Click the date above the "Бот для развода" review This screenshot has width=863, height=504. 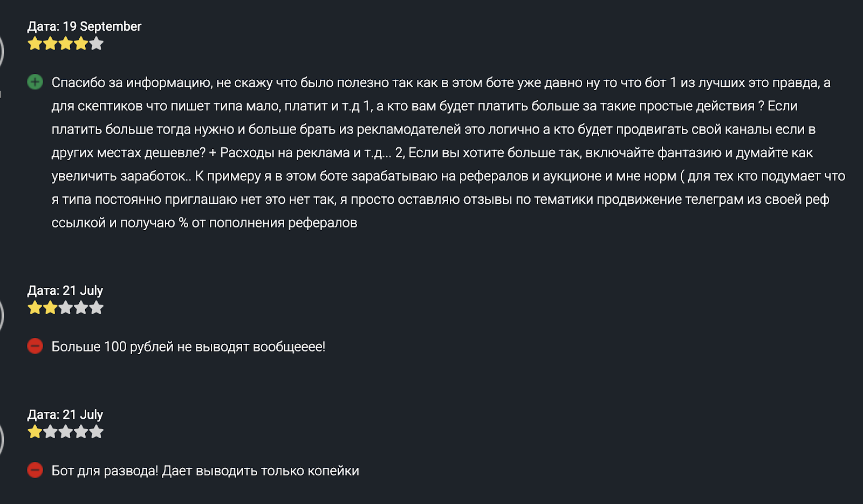point(65,415)
